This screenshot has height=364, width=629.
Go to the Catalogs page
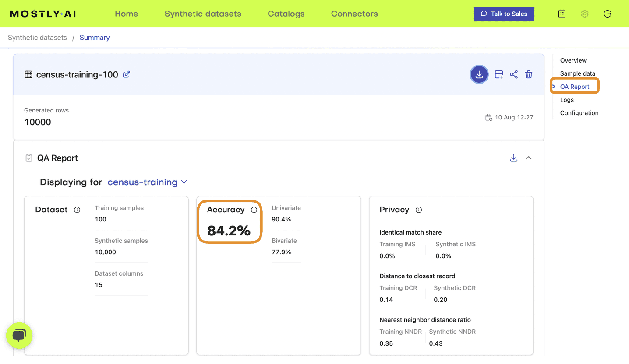pyautogui.click(x=286, y=14)
